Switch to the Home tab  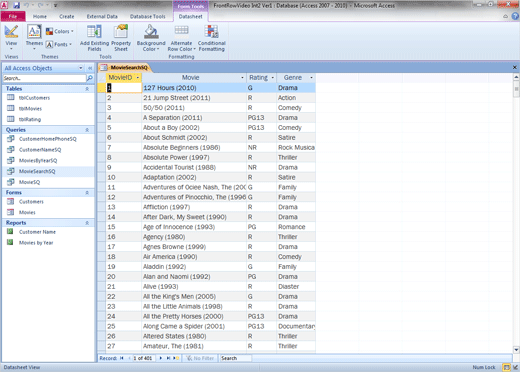(x=40, y=16)
